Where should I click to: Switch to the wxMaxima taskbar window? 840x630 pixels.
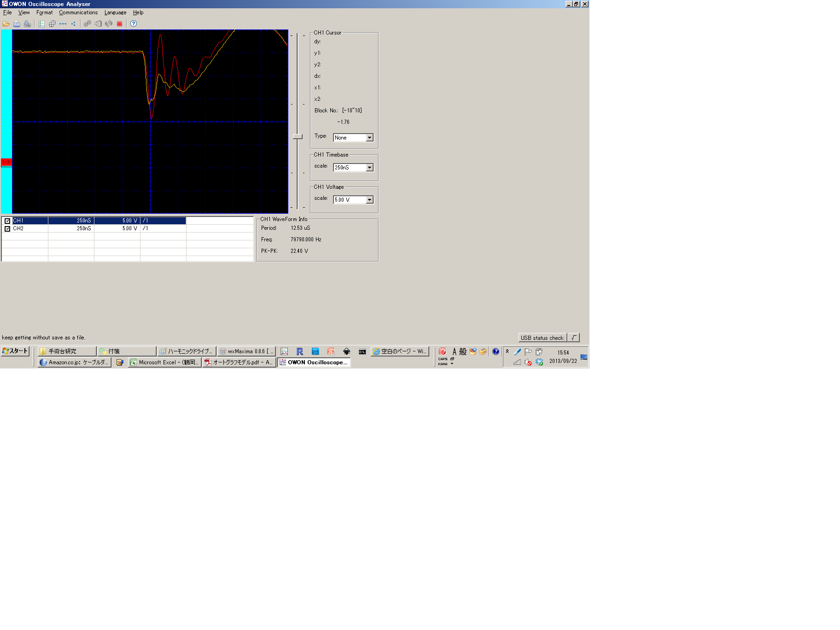(x=246, y=351)
